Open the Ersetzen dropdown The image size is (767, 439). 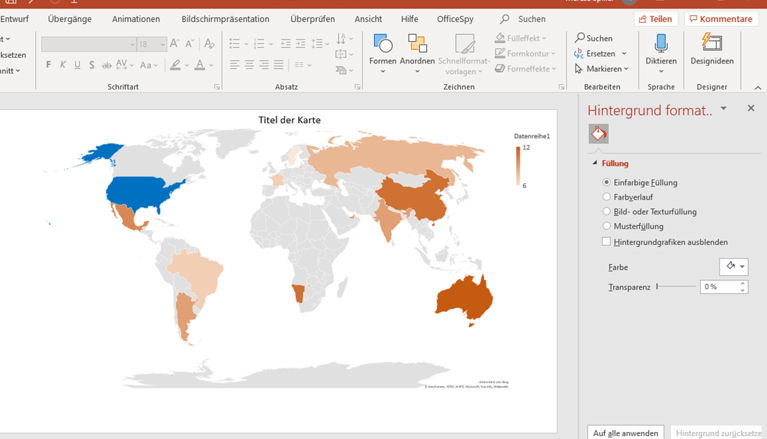click(x=624, y=53)
